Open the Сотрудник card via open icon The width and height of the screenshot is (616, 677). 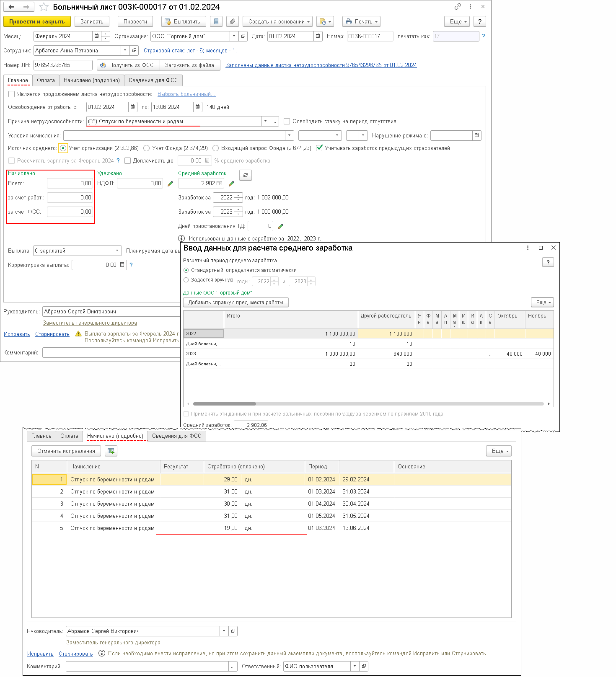pyautogui.click(x=134, y=51)
